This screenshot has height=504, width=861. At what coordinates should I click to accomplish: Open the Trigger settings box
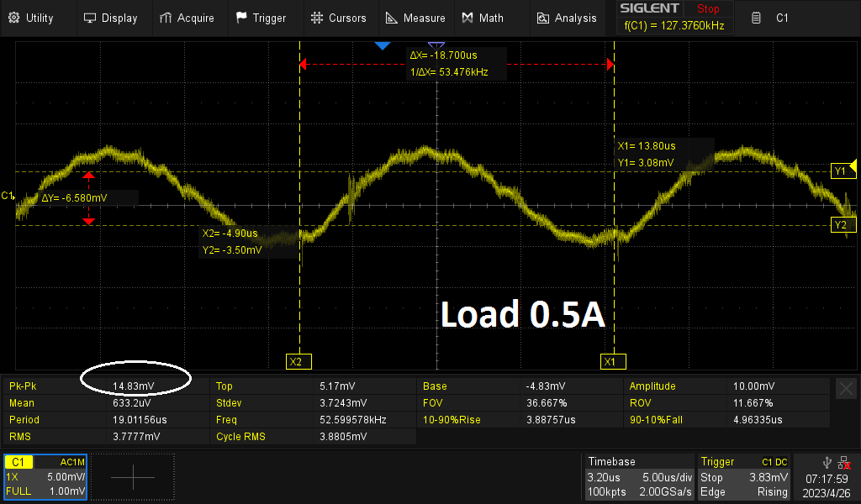[743, 476]
